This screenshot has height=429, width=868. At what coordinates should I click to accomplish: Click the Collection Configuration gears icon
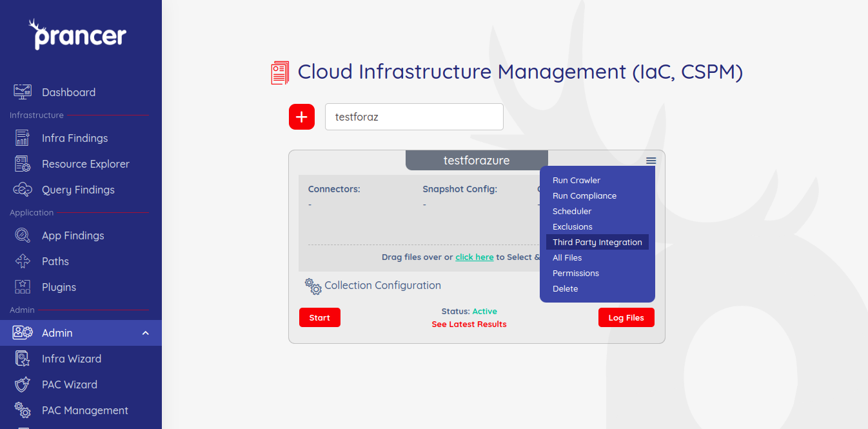313,286
